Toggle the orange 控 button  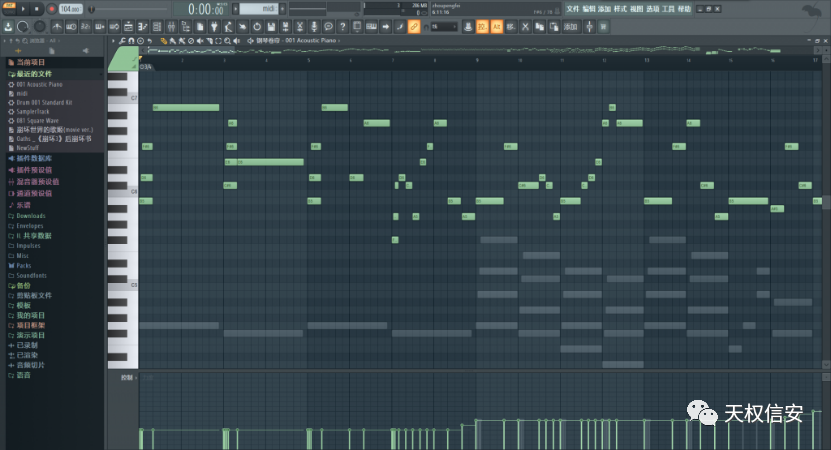(482, 26)
